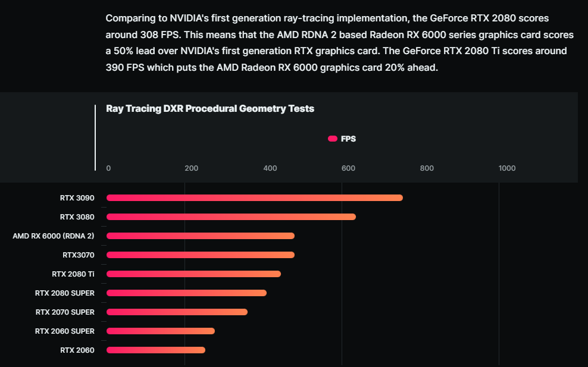Viewport: 588px width, 367px height.
Task: Click the chart title Ray Tracing DXR Procedural Geometry Tests
Action: [210, 108]
